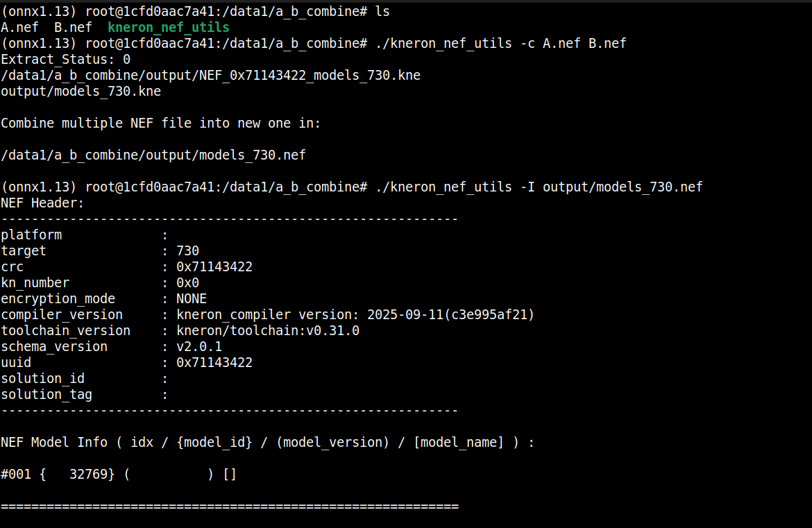Click the "NEF Model Info" heading line
The image size is (812, 528).
(267, 442)
